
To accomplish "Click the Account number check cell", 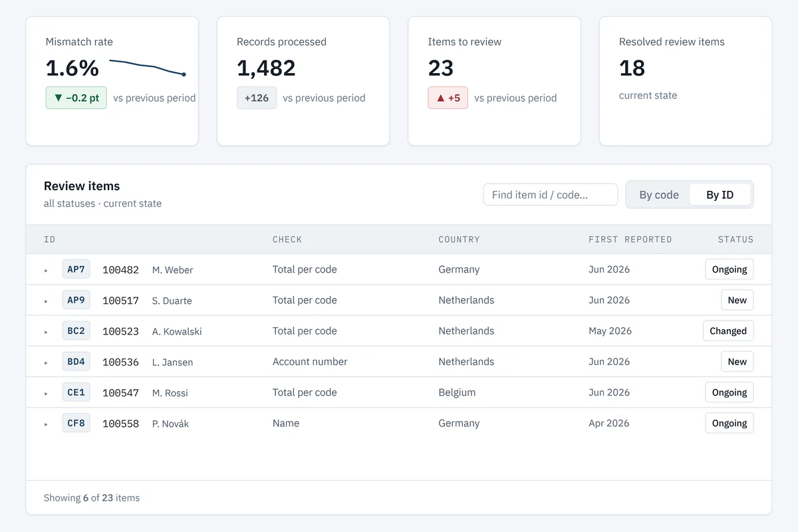I will (x=310, y=362).
